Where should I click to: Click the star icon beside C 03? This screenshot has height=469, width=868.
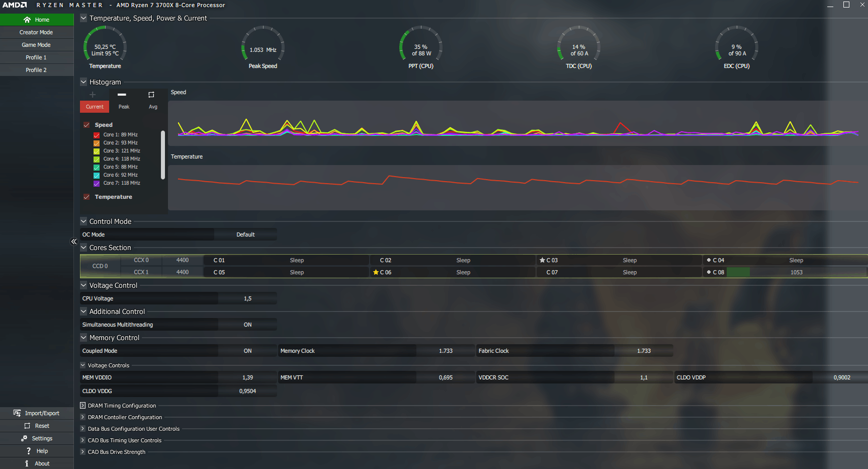(542, 260)
